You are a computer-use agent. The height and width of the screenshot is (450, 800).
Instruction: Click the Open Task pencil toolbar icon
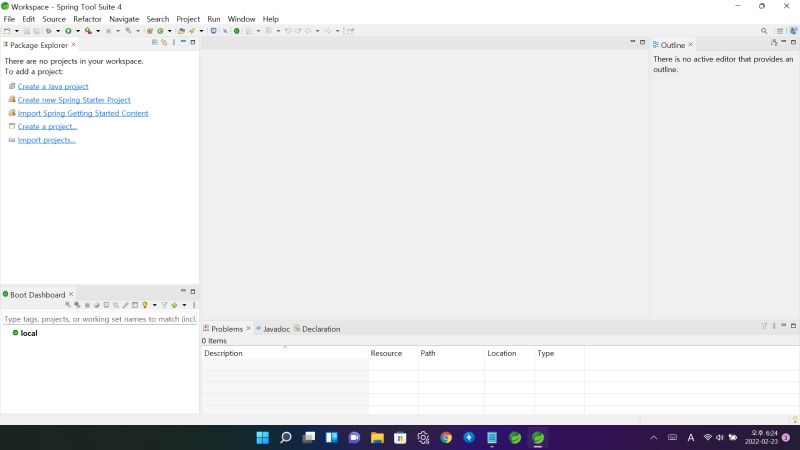pyautogui.click(x=192, y=31)
